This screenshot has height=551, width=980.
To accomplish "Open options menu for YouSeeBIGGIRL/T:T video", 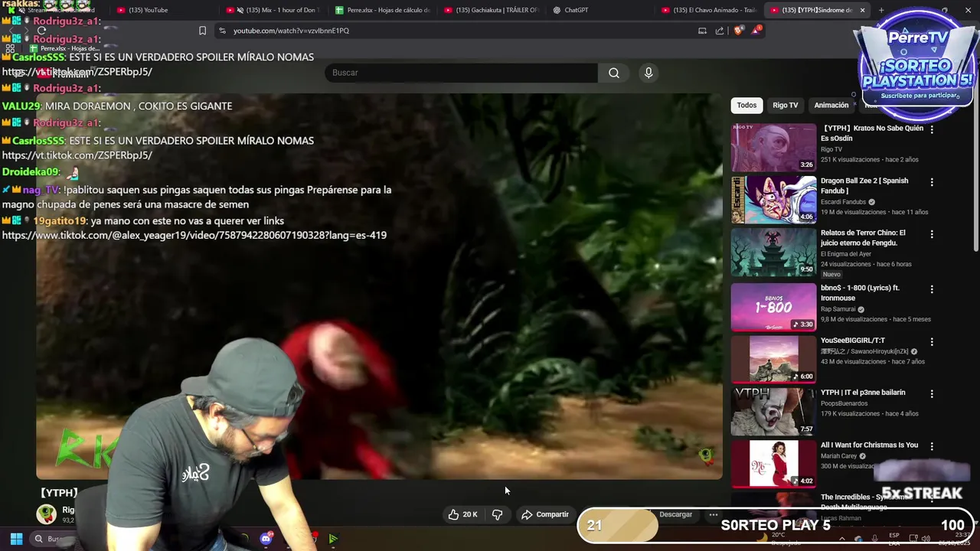I will 932,341.
